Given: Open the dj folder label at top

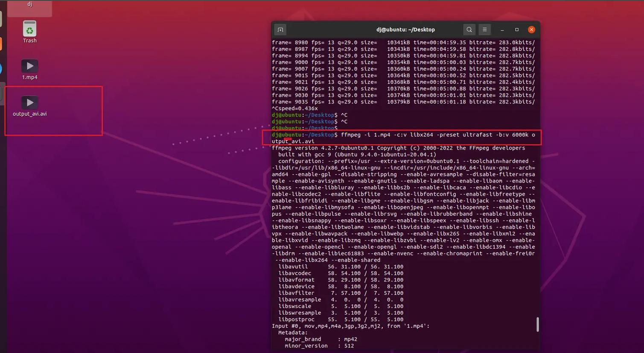Looking at the screenshot, I should (x=29, y=4).
